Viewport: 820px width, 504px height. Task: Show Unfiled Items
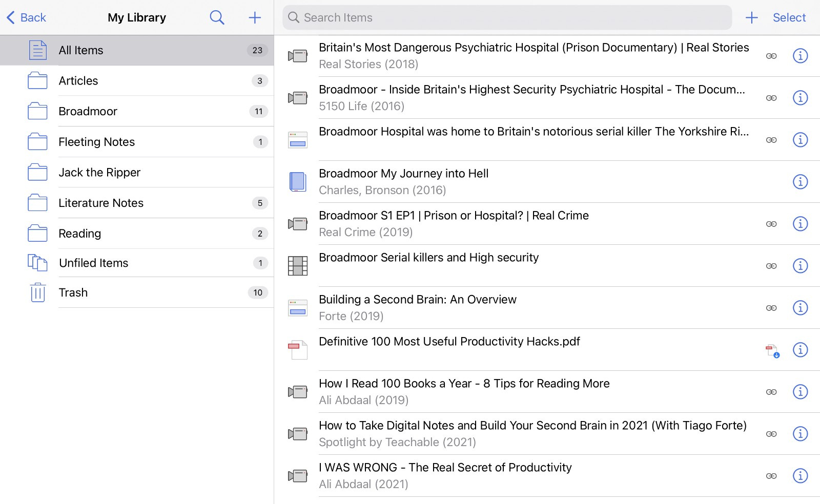click(137, 263)
